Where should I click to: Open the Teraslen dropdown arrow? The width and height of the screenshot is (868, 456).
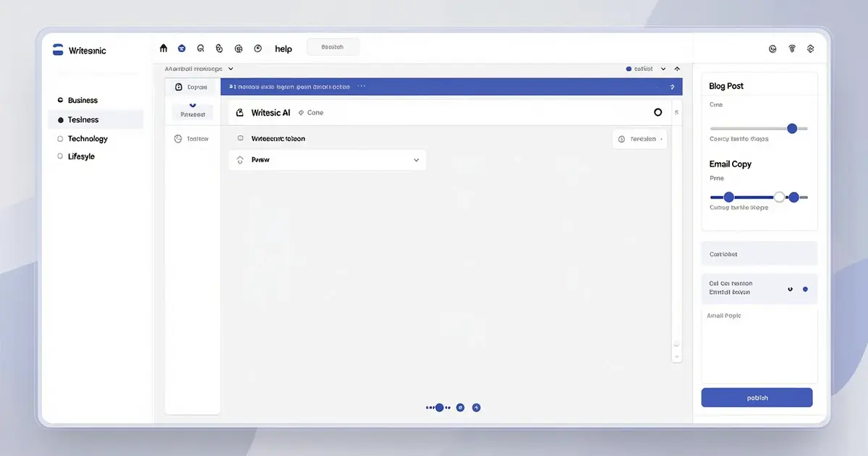coord(660,139)
